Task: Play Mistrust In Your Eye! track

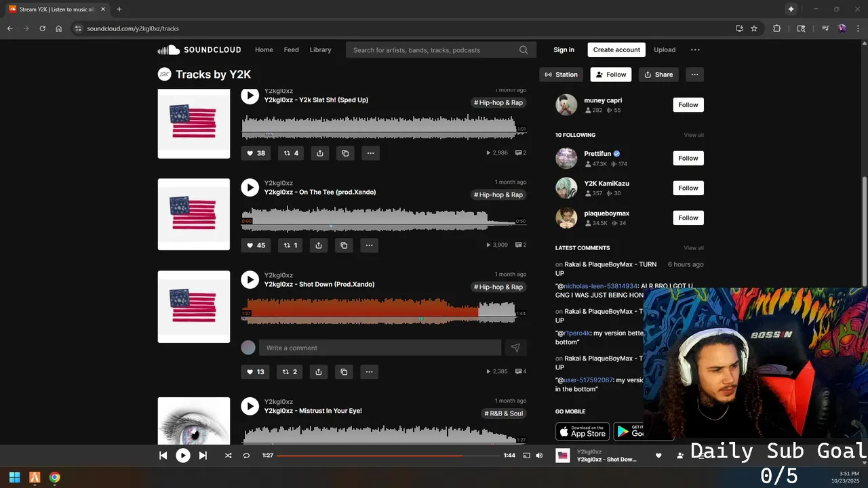Action: pyautogui.click(x=250, y=406)
